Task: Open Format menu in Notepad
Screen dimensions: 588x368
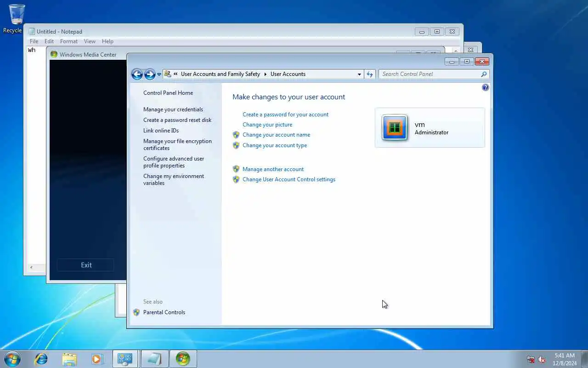Action: point(69,41)
